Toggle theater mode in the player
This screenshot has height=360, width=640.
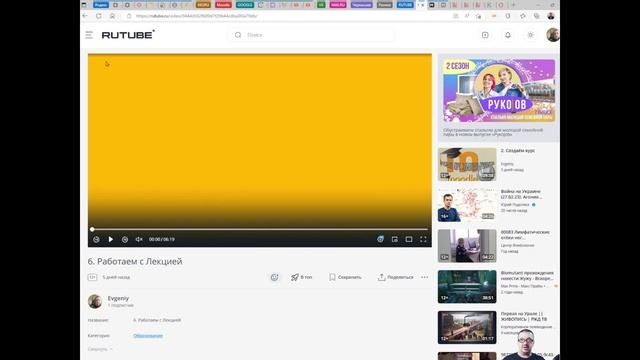(409, 239)
